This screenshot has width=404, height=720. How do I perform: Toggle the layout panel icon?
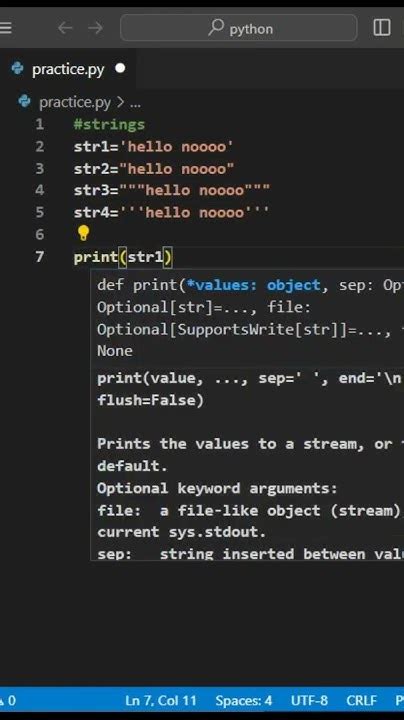382,28
